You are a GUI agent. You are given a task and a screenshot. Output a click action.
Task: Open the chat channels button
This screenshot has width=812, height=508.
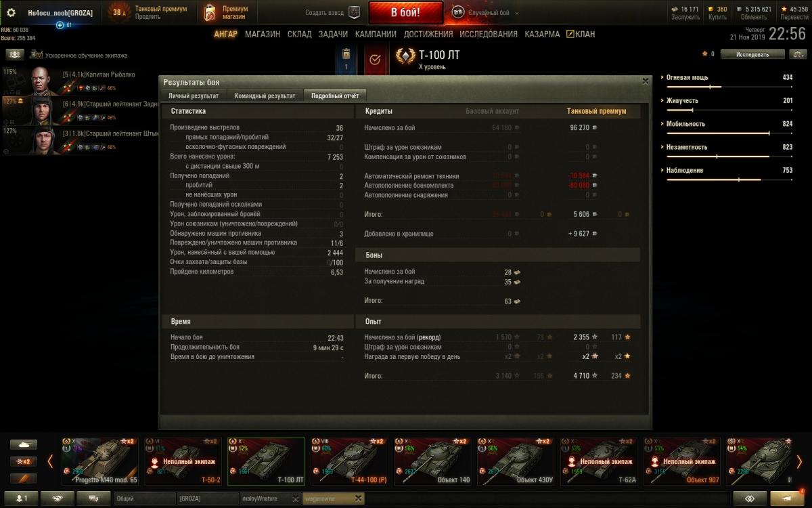tap(93, 499)
